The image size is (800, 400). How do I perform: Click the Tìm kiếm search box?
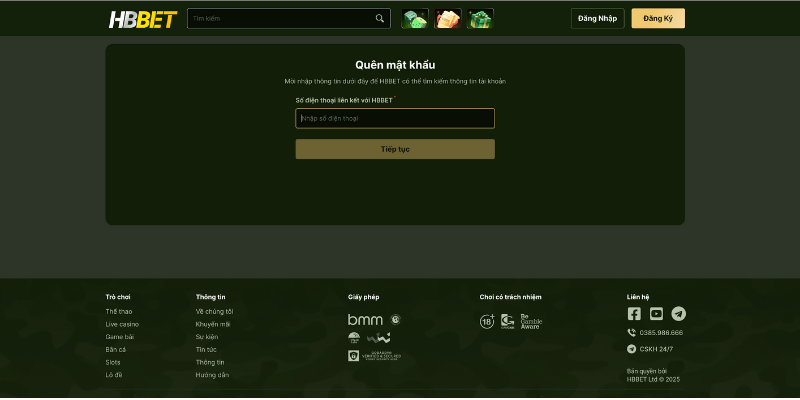tap(280, 18)
